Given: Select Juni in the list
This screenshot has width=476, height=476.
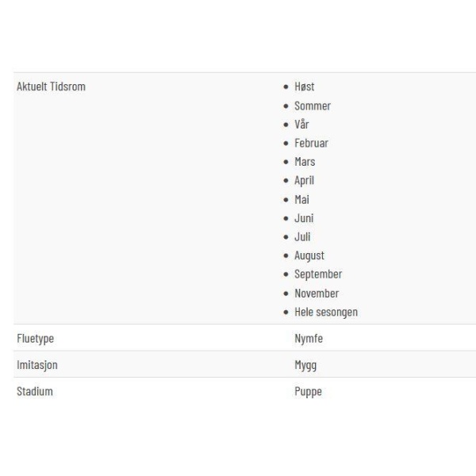Looking at the screenshot, I should [x=304, y=218].
